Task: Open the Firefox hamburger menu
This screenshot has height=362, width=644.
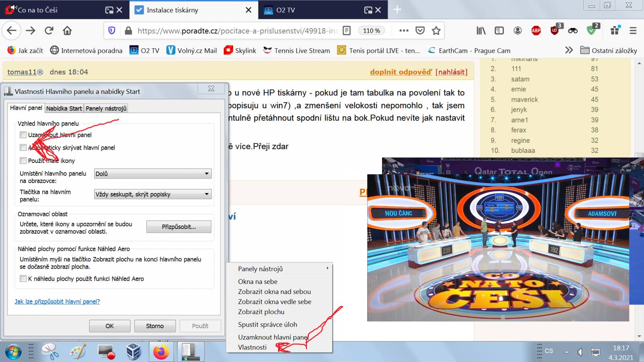Action: coord(633,31)
